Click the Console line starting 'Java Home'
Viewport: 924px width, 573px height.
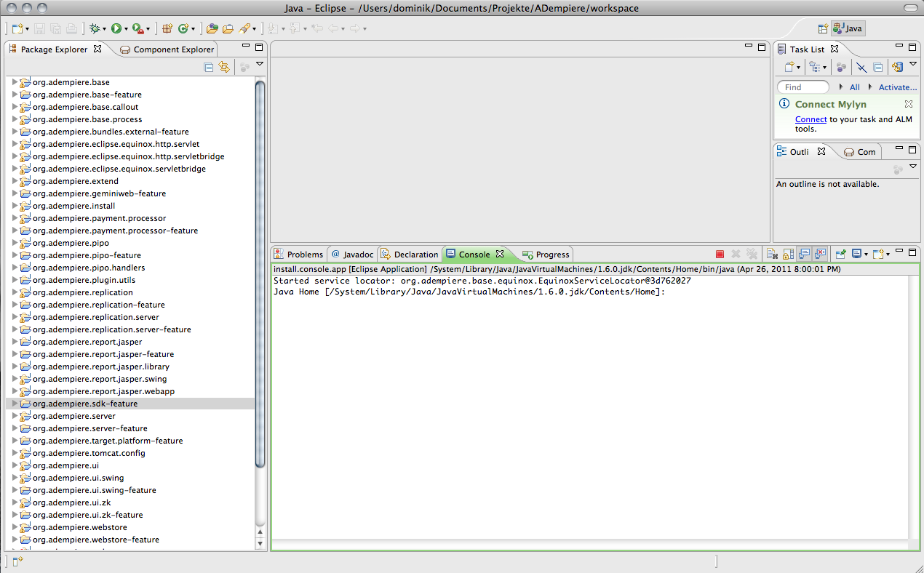pyautogui.click(x=469, y=292)
